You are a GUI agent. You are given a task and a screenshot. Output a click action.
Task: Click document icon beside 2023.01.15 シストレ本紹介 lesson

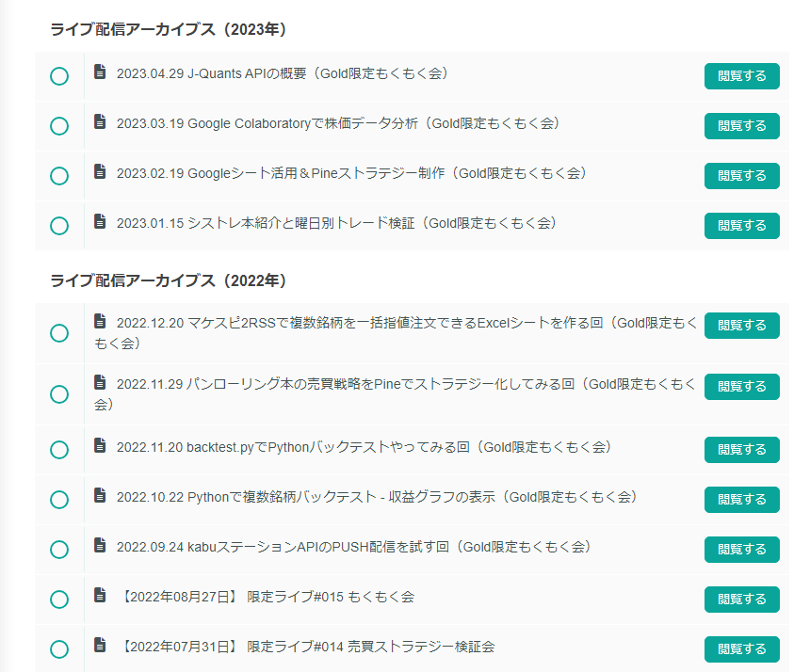[100, 221]
